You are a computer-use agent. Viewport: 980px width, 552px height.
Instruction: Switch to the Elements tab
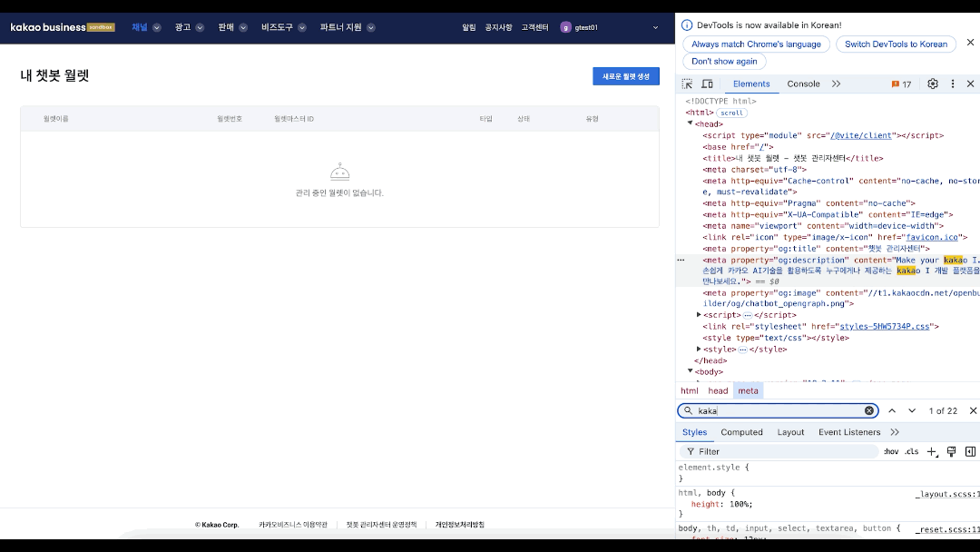751,84
